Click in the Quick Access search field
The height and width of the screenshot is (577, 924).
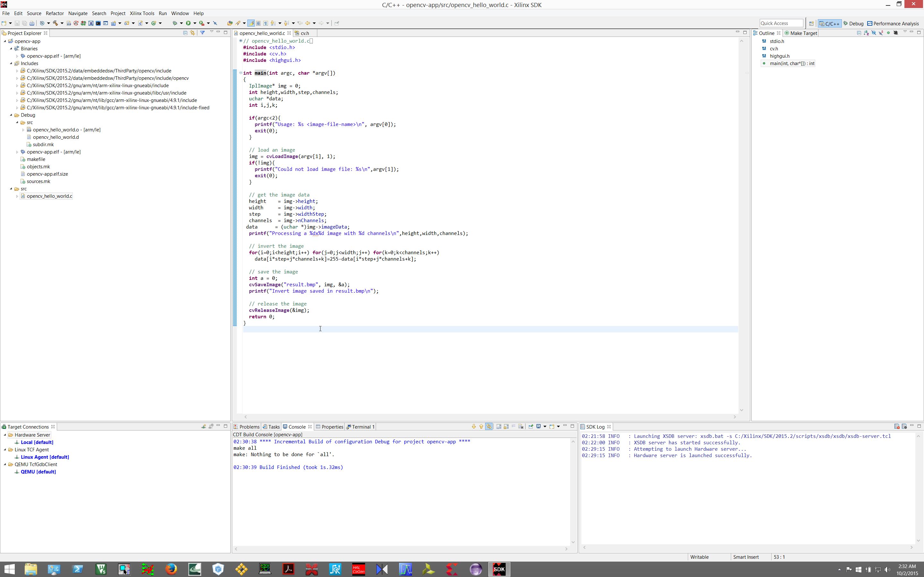tap(781, 23)
